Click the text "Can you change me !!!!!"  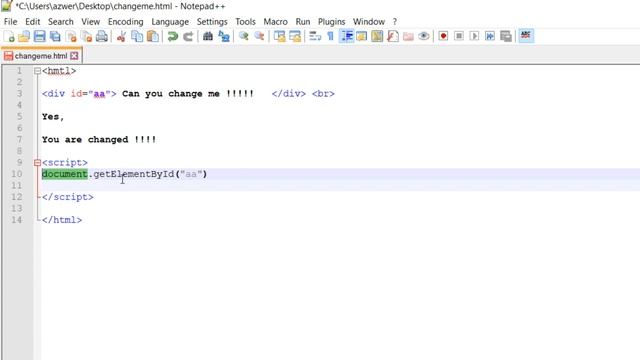(188, 94)
